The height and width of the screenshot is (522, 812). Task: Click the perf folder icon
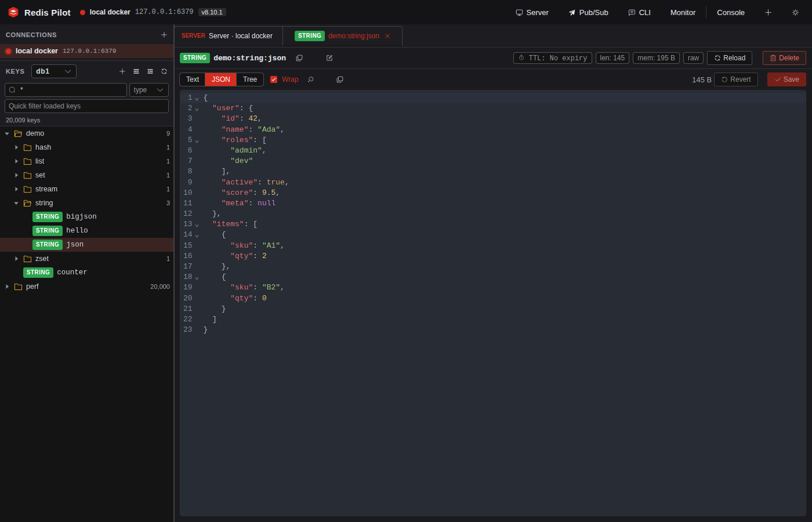click(18, 287)
